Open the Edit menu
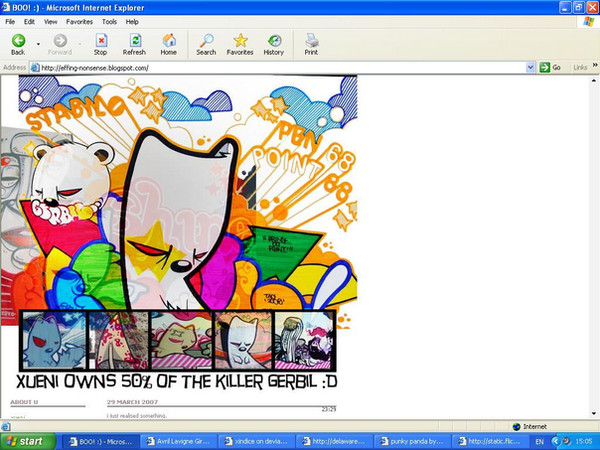This screenshot has height=450, width=600. tap(29, 22)
